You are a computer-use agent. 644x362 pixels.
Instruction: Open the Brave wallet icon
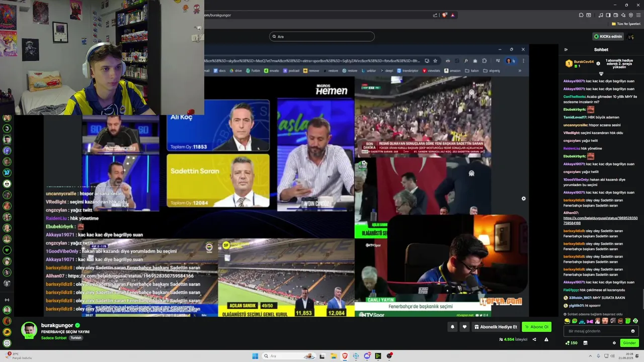[x=615, y=15]
